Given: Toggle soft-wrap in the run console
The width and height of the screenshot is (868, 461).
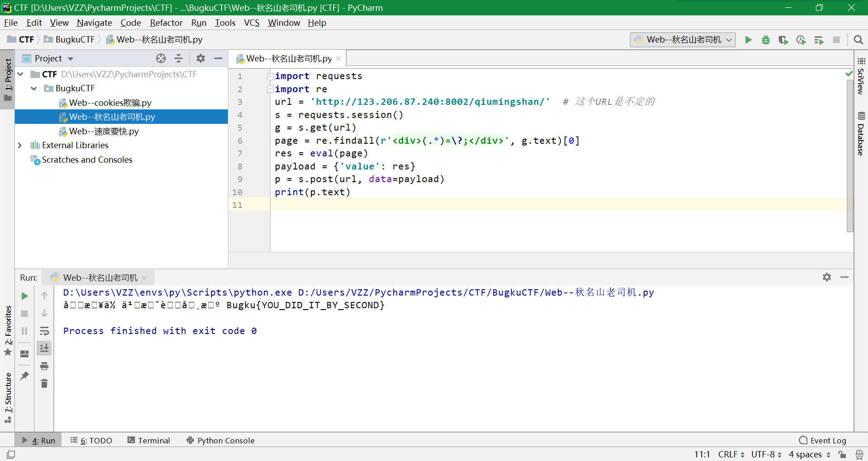Looking at the screenshot, I should click(x=44, y=331).
